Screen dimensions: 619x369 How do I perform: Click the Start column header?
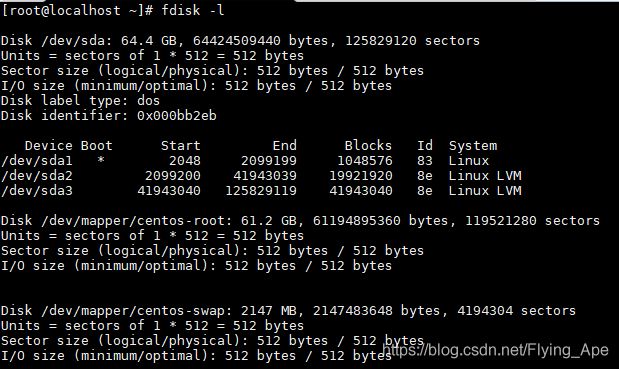coord(180,146)
